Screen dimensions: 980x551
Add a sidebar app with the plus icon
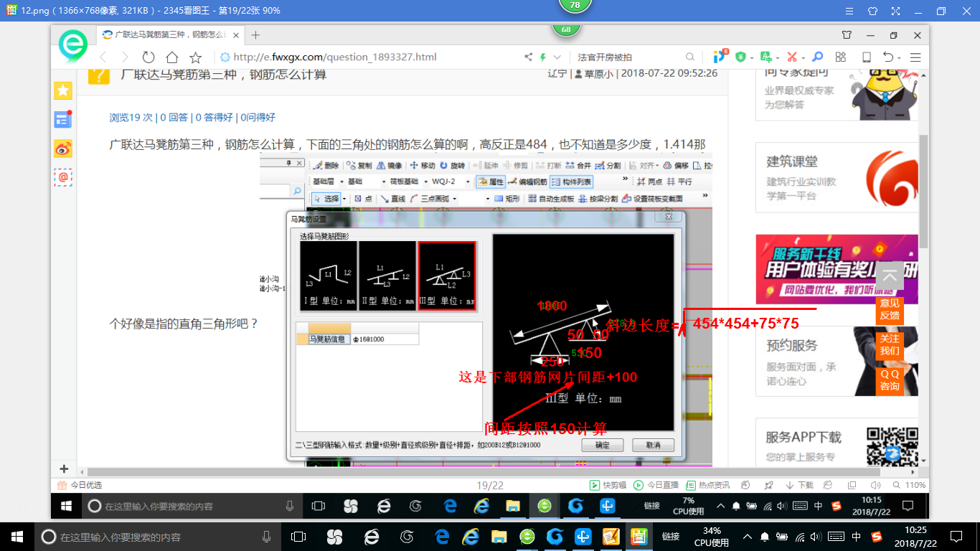(x=64, y=468)
